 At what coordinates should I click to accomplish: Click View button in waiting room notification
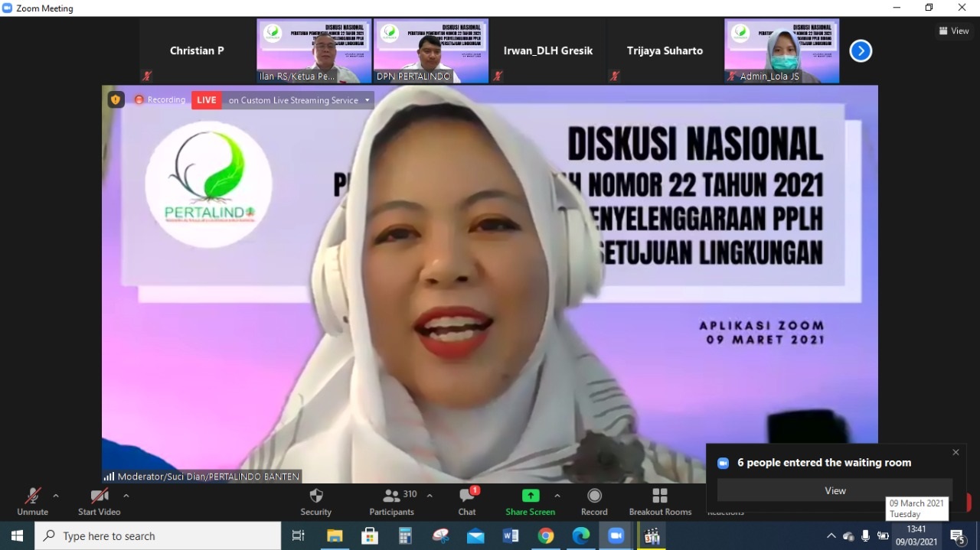tap(835, 490)
